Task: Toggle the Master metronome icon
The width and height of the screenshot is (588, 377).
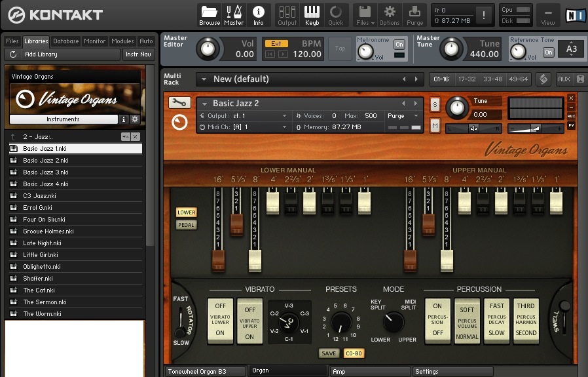Action: (234, 15)
